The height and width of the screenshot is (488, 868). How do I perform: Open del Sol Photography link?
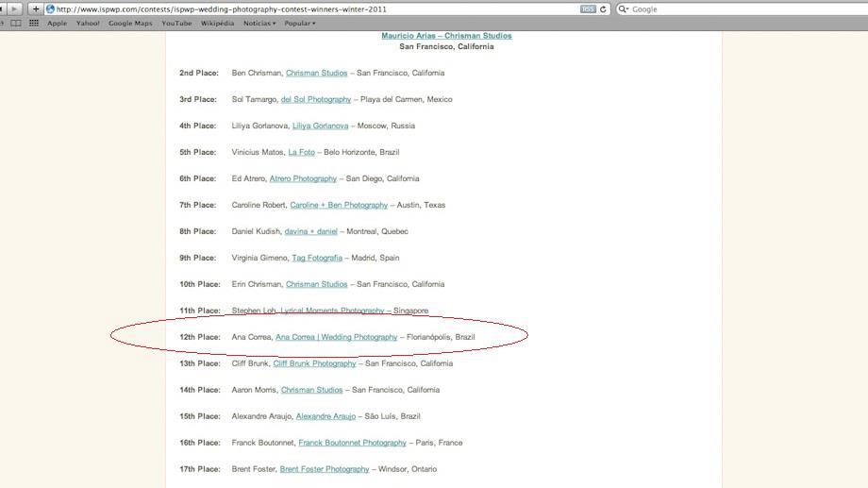tap(316, 99)
